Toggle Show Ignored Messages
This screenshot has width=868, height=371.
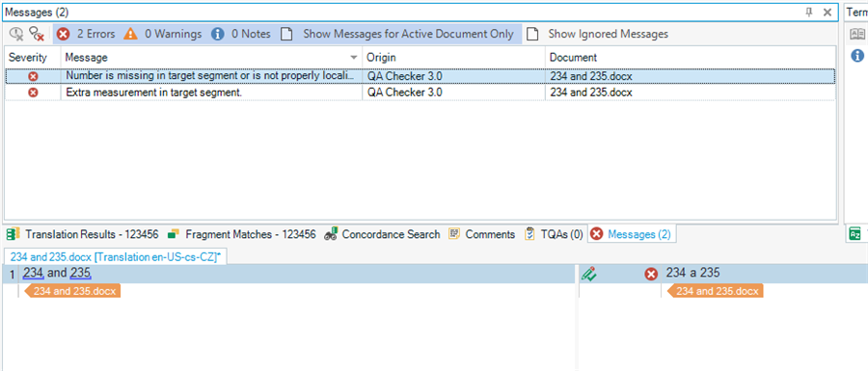[597, 35]
